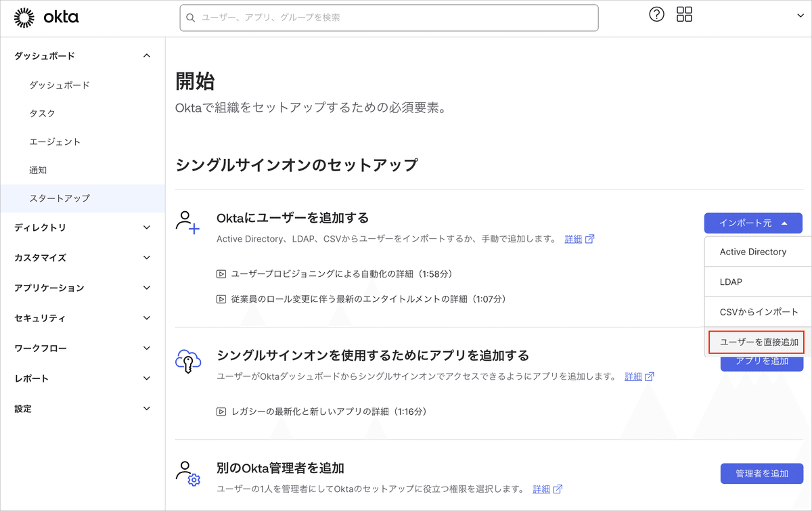
Task: Play レガシーの最新化と新しいアプリの詳細 video
Action: click(329, 411)
